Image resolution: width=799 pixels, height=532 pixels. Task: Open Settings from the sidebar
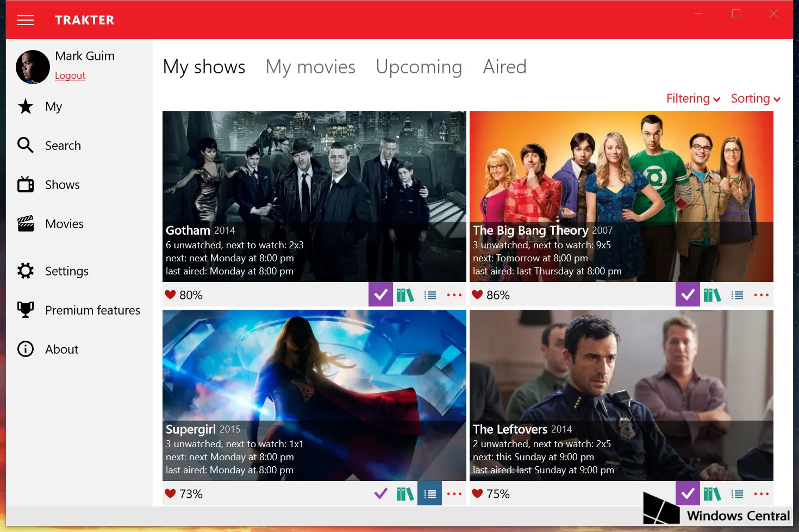tap(67, 271)
